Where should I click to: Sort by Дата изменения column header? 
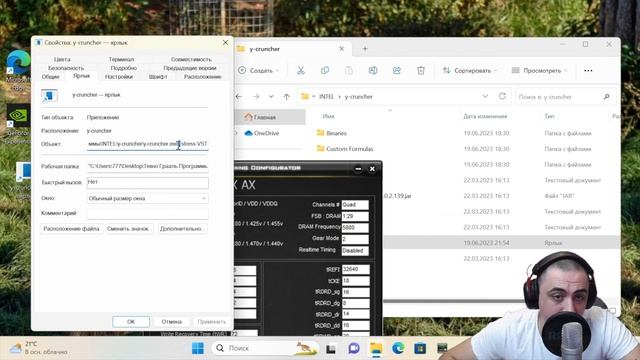click(x=485, y=116)
